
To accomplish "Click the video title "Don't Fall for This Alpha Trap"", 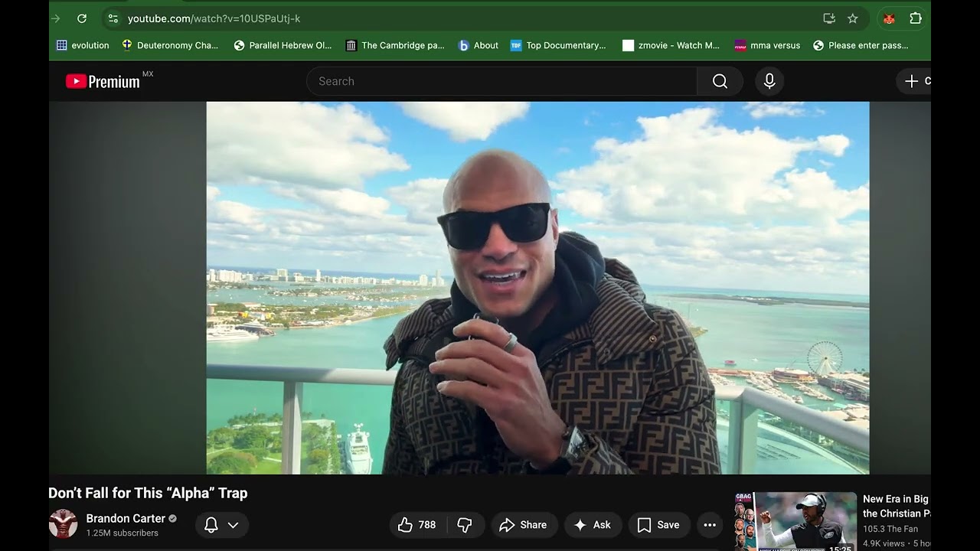I will 148,493.
